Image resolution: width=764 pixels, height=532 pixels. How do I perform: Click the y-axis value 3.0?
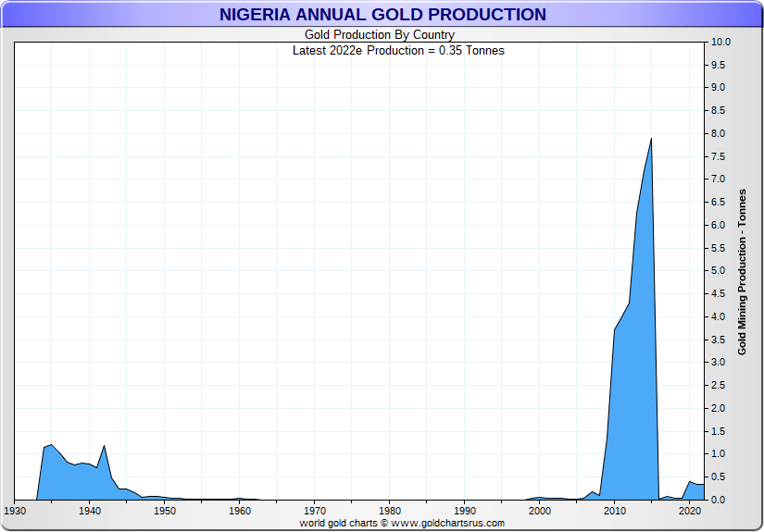pos(719,362)
